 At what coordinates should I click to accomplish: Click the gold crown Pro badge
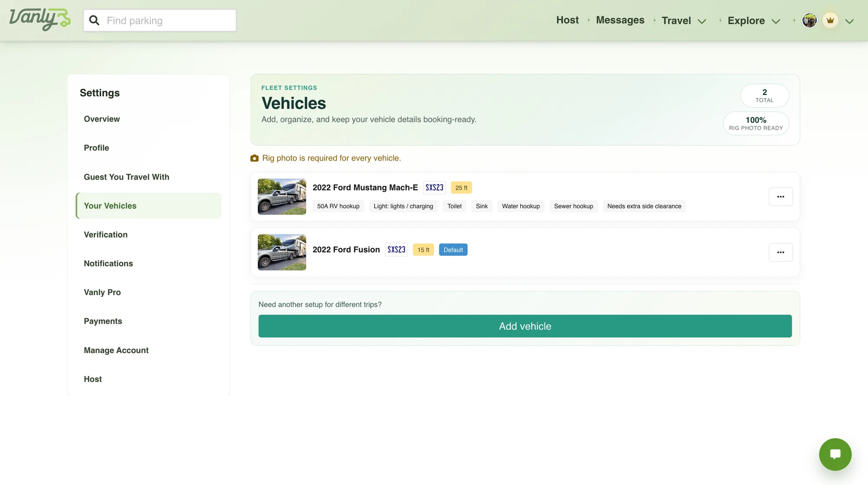(x=830, y=20)
